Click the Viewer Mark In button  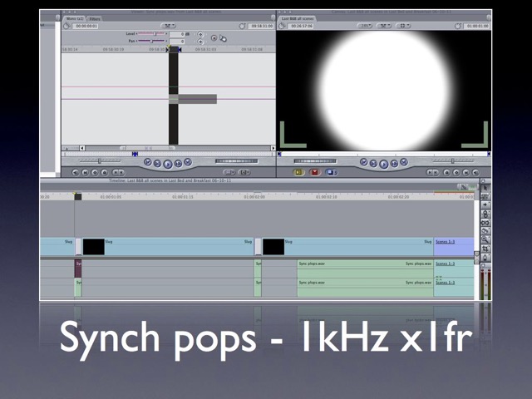[115, 173]
